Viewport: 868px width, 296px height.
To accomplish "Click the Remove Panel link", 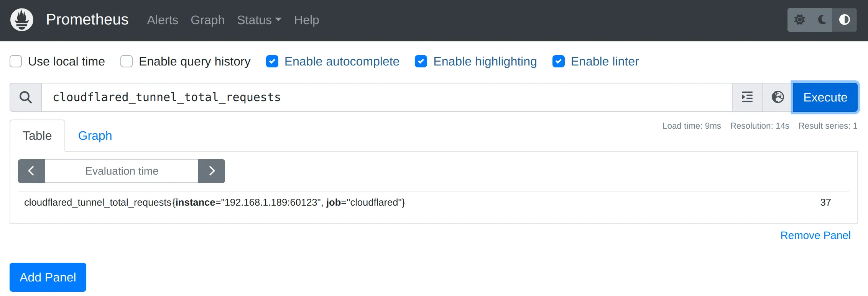I will 815,235.
